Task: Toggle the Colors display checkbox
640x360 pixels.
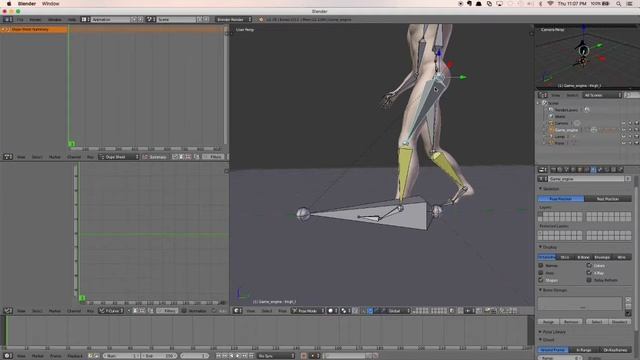Action: click(x=589, y=266)
